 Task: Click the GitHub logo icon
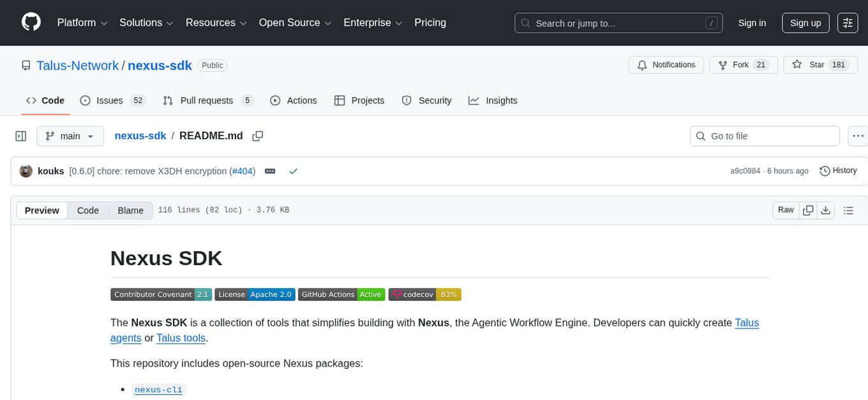[x=31, y=22]
